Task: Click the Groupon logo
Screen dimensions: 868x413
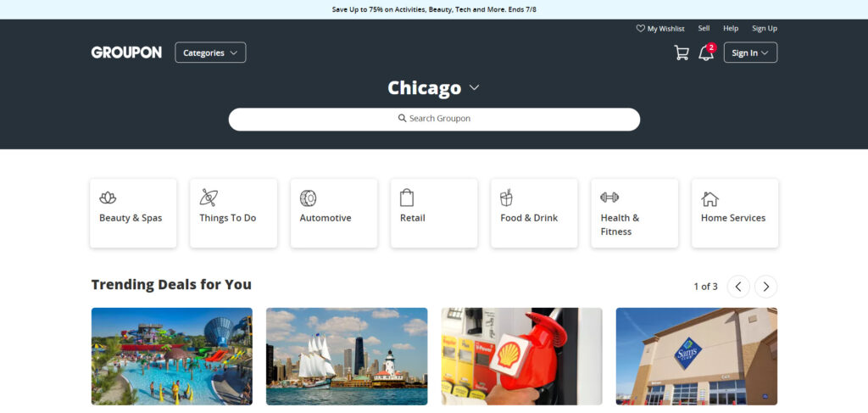Action: 126,53
